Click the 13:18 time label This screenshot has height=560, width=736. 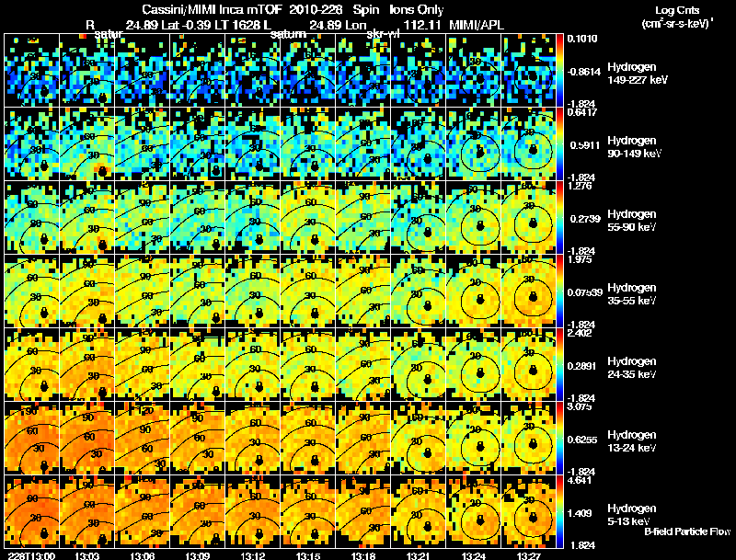click(x=363, y=556)
